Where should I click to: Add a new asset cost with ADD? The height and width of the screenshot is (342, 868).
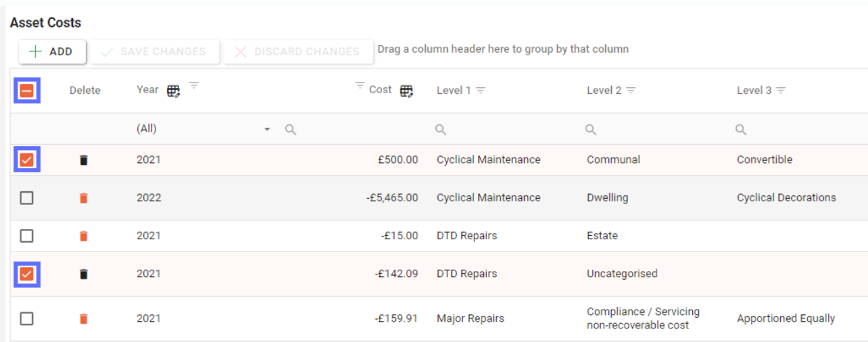pos(52,51)
